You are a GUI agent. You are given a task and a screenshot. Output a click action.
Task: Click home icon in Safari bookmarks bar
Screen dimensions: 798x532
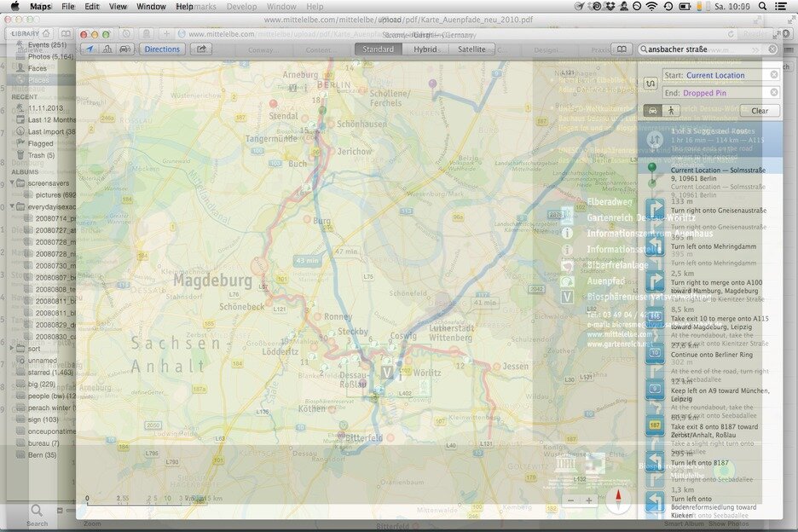(46, 33)
